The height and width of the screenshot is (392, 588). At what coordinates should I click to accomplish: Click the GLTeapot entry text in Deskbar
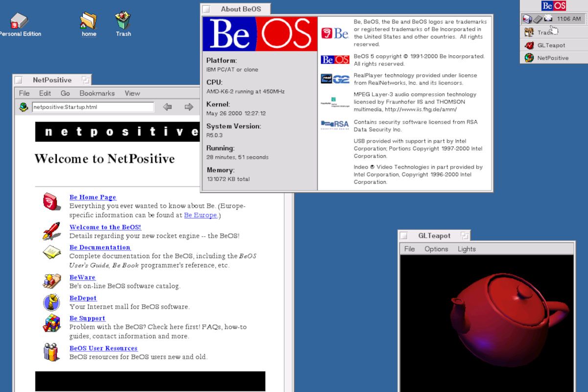point(551,45)
